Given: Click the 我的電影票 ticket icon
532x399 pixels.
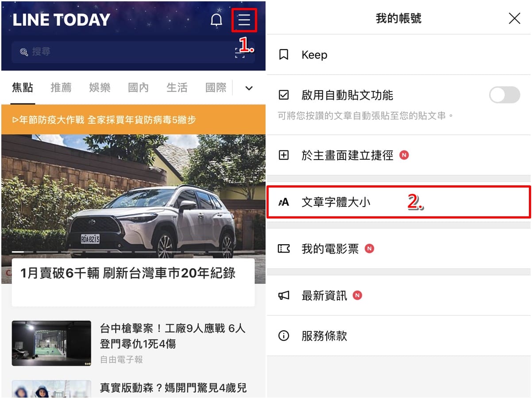Looking at the screenshot, I should click(284, 249).
